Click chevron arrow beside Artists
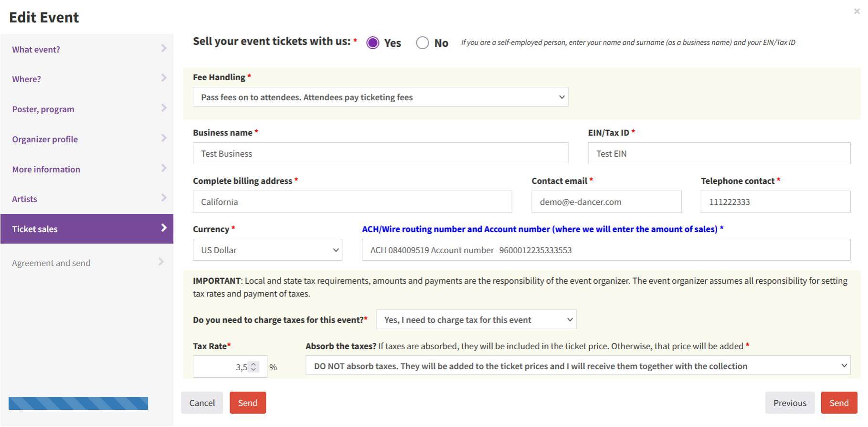The image size is (868, 427). 164,198
